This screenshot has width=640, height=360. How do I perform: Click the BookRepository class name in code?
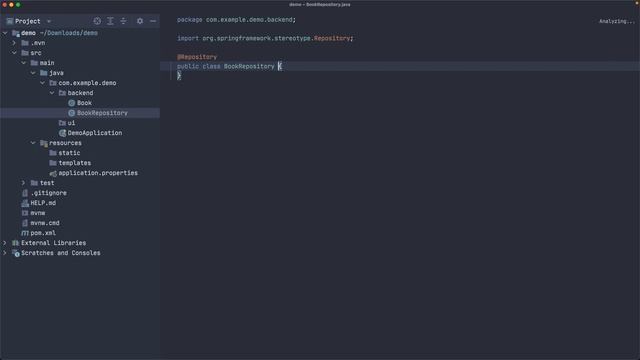(249, 67)
